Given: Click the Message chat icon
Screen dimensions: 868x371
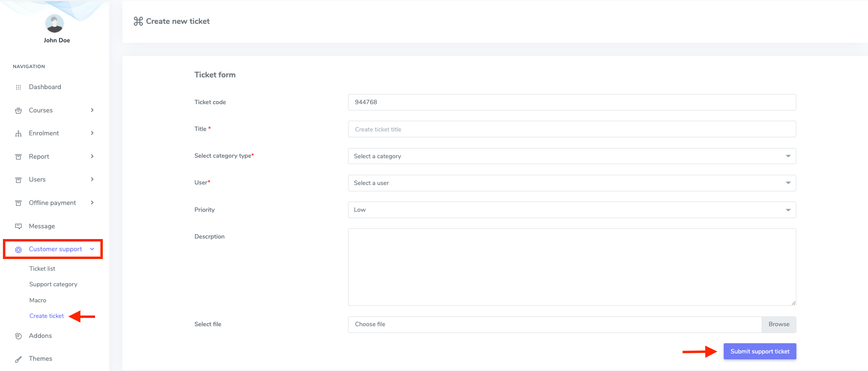Looking at the screenshot, I should [x=19, y=226].
